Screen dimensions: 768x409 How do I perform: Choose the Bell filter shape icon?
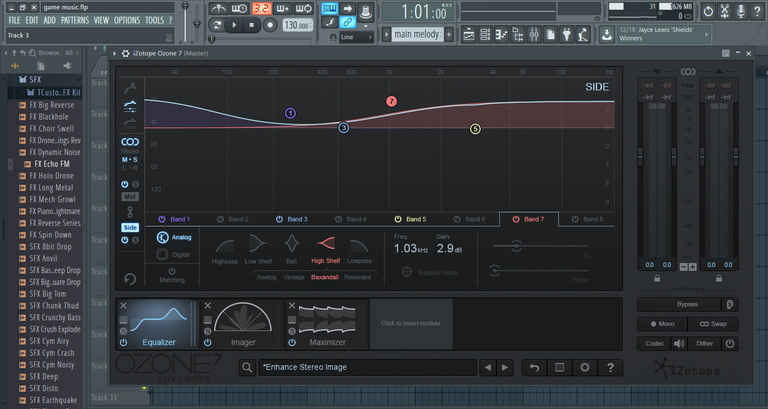(x=291, y=245)
